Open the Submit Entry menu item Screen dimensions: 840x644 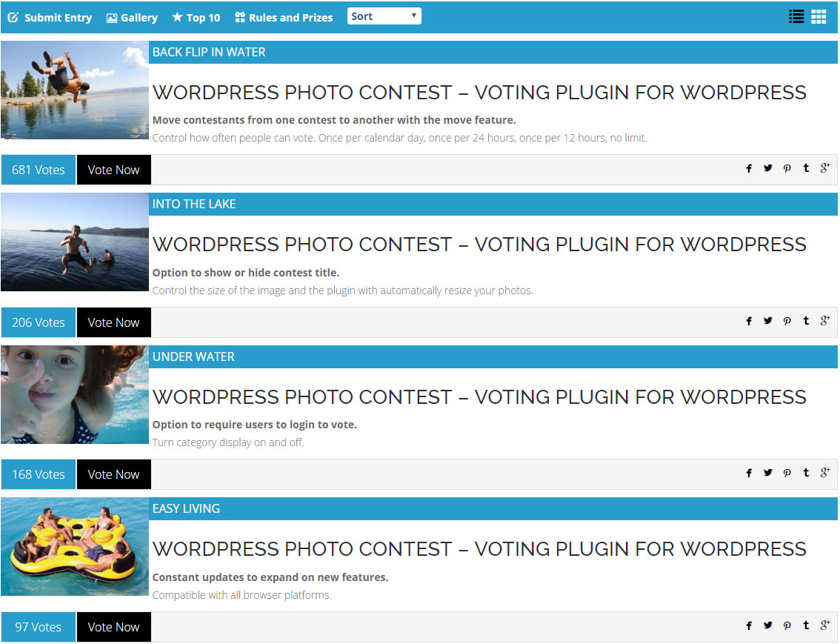50,17
